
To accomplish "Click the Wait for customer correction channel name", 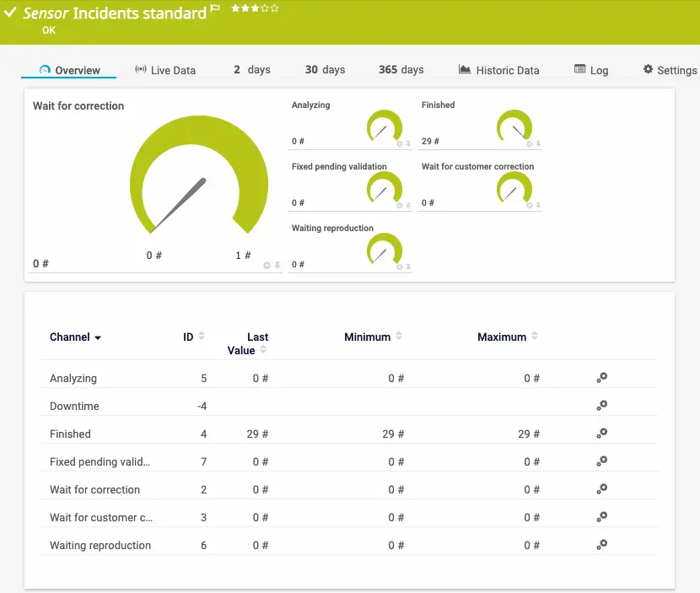I will pos(101,517).
